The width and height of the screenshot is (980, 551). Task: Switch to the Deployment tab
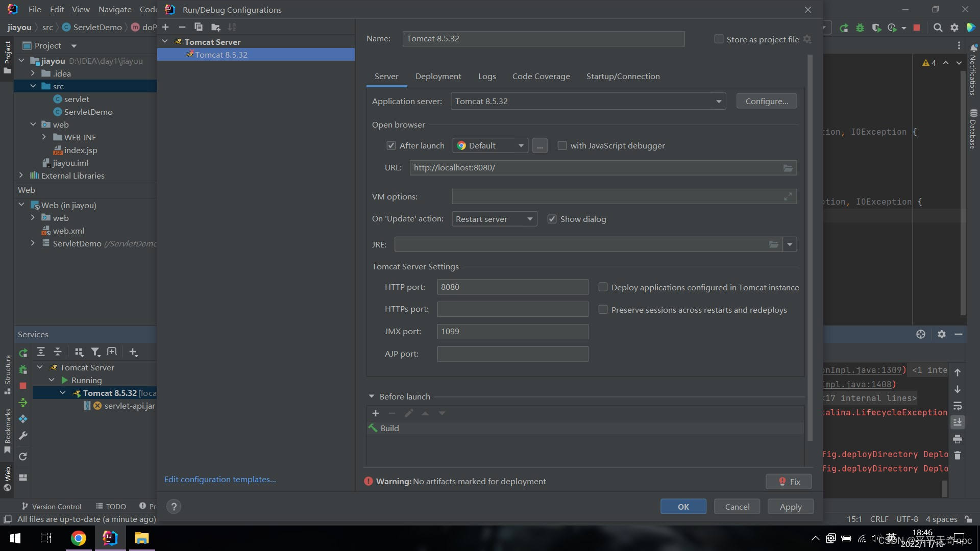click(438, 77)
